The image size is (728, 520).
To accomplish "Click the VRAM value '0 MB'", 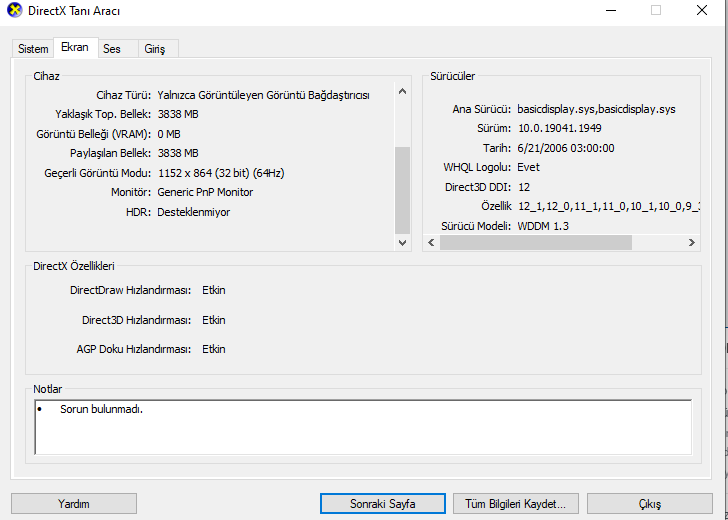I will 169,134.
